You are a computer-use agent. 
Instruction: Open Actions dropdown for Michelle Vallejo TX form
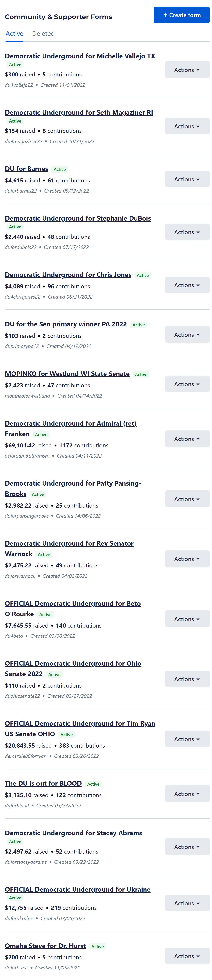[x=187, y=70]
